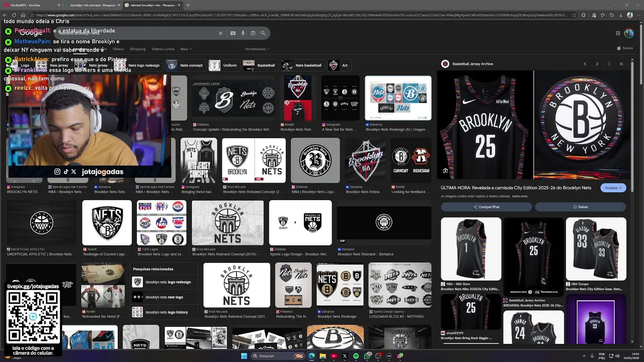Viewport: 644px width, 362px height.
Task: Close the rebrand brooklyn nets browser tab
Action: pos(179,5)
